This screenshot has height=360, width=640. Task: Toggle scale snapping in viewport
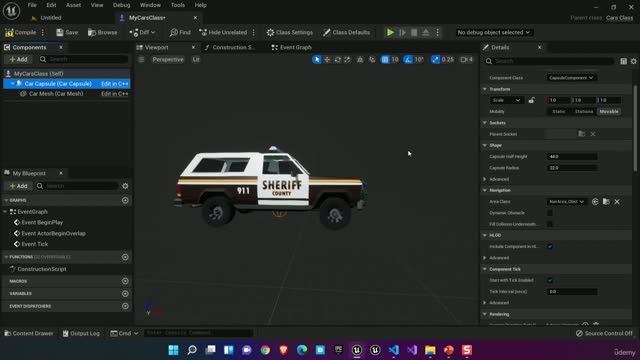tap(436, 60)
